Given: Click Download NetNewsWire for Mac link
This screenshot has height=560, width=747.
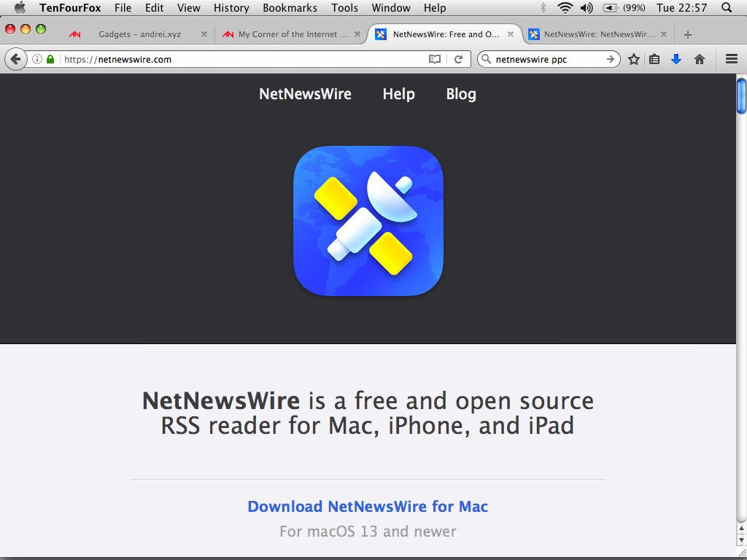Looking at the screenshot, I should pos(368,506).
